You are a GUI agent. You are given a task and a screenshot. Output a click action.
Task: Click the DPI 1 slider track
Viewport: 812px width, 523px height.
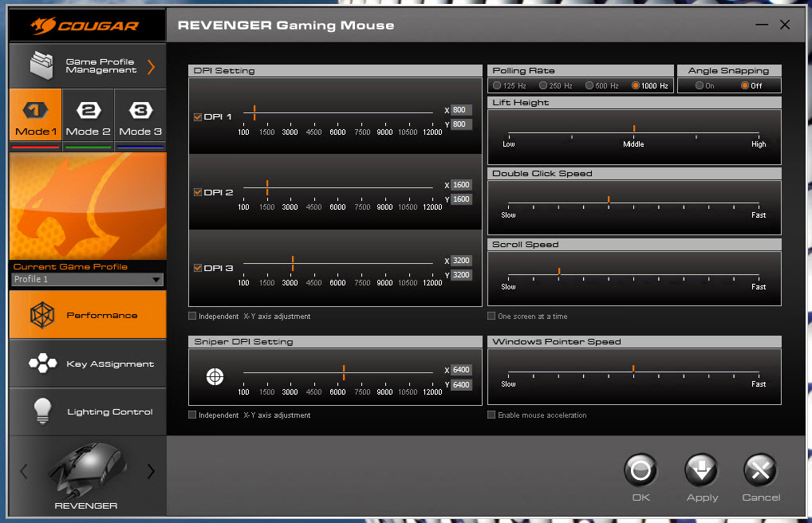point(338,112)
